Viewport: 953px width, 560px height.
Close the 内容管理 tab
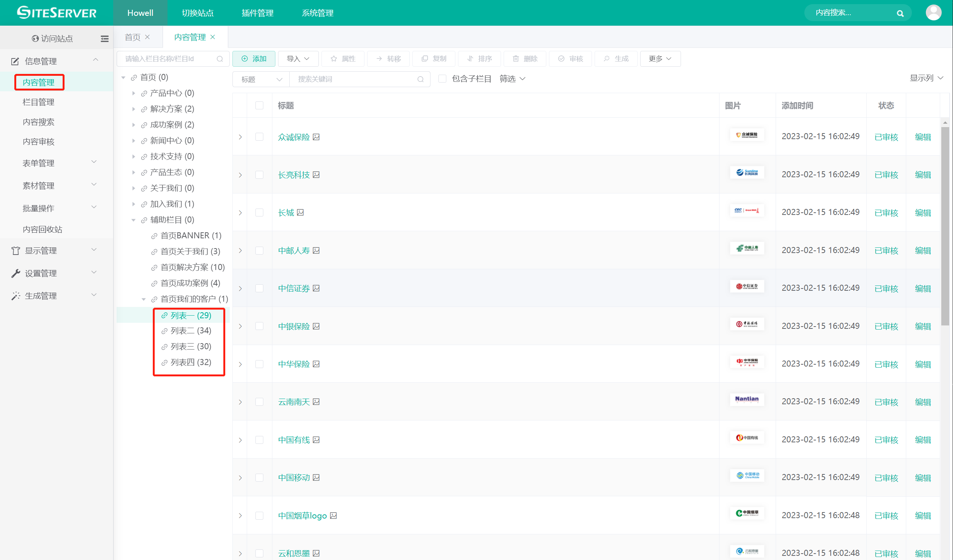point(213,37)
